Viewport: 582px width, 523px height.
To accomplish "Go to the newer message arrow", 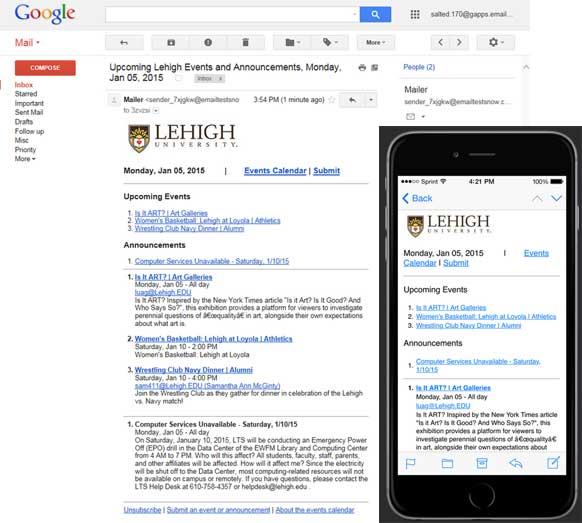I will coord(440,43).
